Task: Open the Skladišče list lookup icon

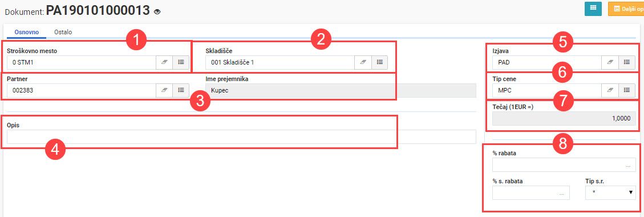Action: pyautogui.click(x=379, y=62)
